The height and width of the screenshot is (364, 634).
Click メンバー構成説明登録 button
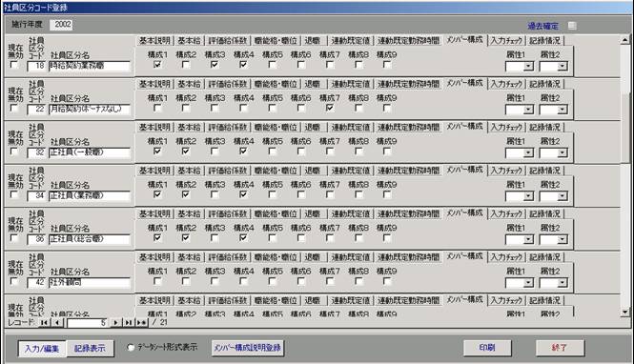click(248, 348)
